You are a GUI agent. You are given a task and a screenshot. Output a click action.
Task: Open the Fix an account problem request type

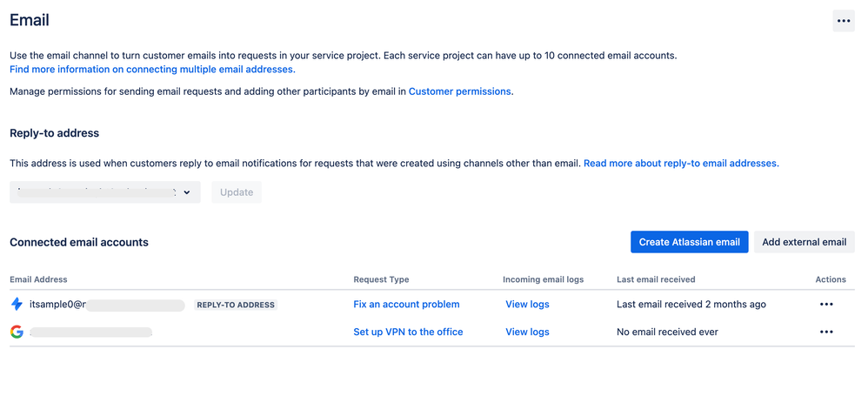click(x=406, y=305)
